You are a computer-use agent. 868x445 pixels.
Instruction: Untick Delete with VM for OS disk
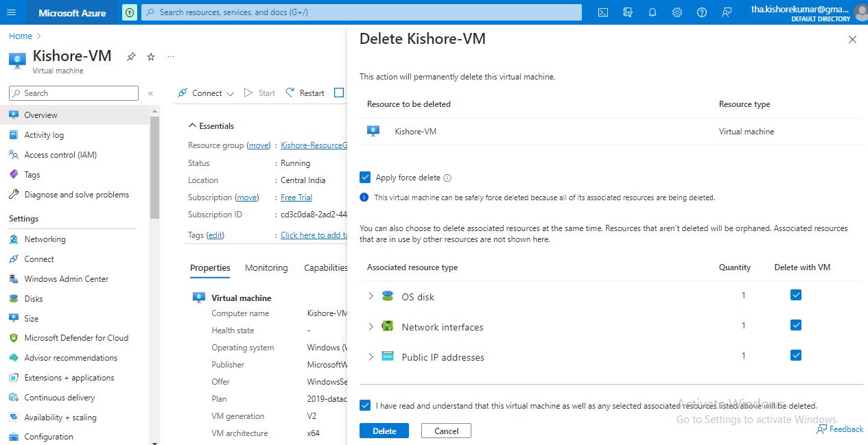coord(796,295)
